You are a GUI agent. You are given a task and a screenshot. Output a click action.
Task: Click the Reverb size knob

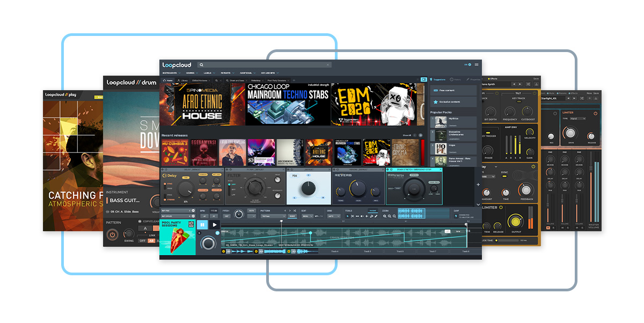coord(357,188)
